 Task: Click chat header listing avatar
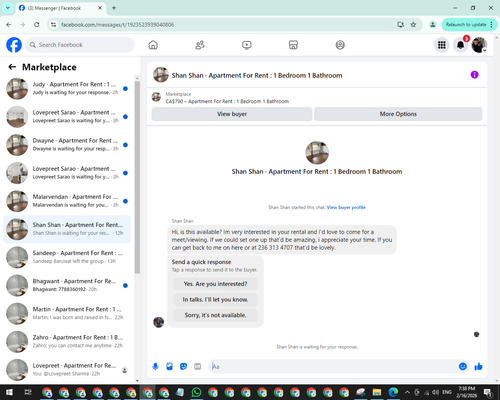coord(161,75)
